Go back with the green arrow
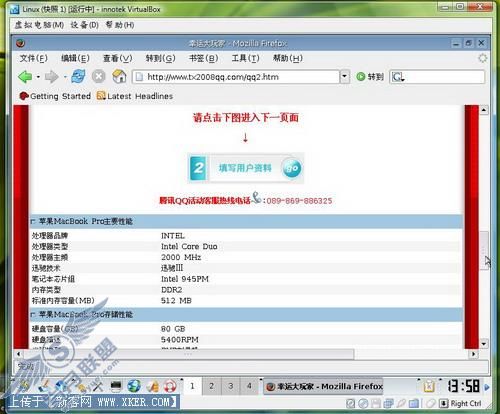 (25, 77)
